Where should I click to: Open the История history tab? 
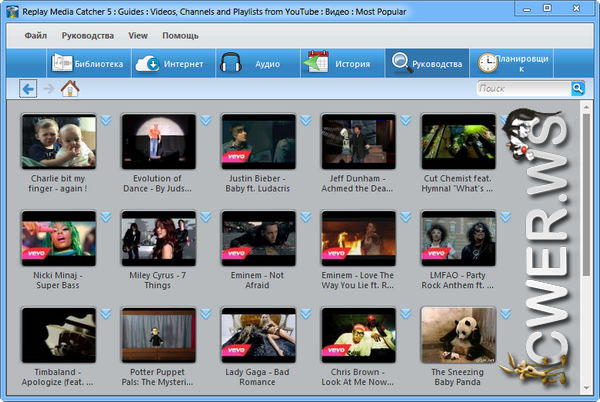[x=335, y=64]
